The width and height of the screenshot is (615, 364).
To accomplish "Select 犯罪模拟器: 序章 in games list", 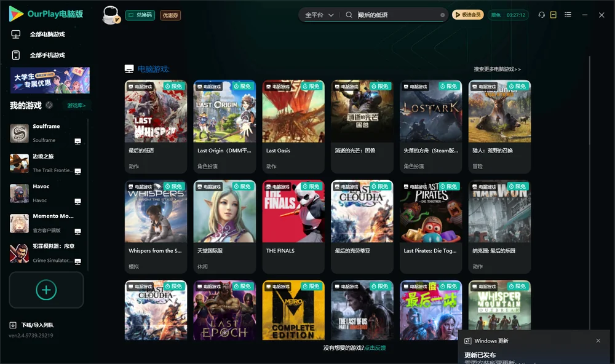I will (46, 253).
